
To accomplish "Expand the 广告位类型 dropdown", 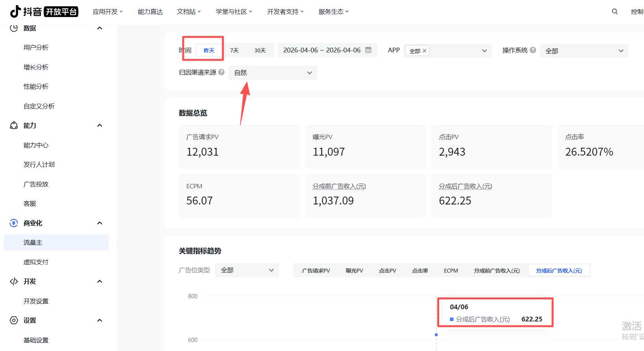I will coord(247,270).
